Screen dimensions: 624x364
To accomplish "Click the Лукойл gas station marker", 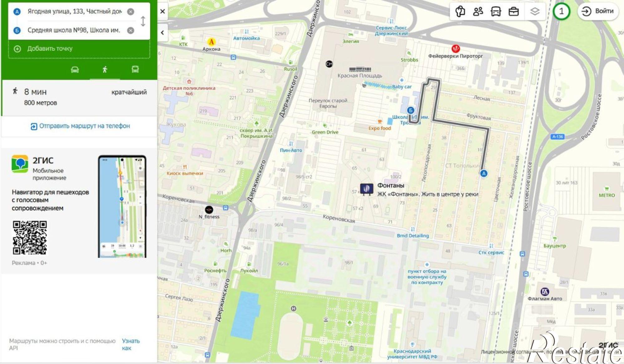I will point(249,264).
